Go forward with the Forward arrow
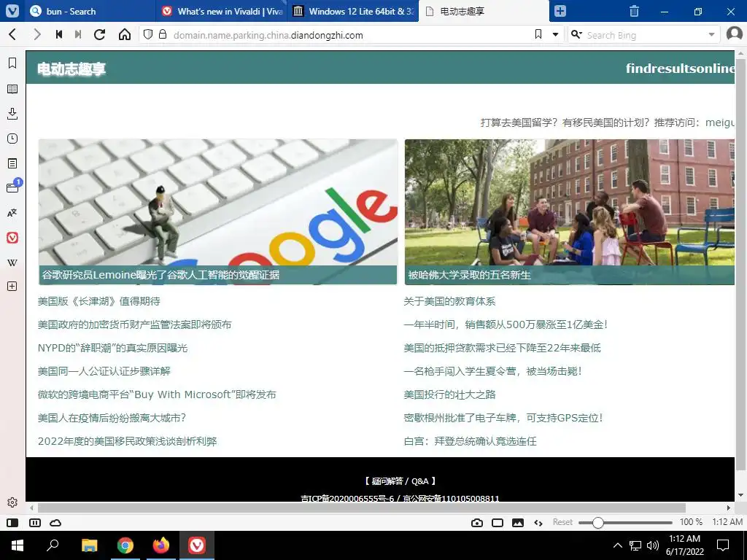This screenshot has height=560, width=747. tap(36, 34)
